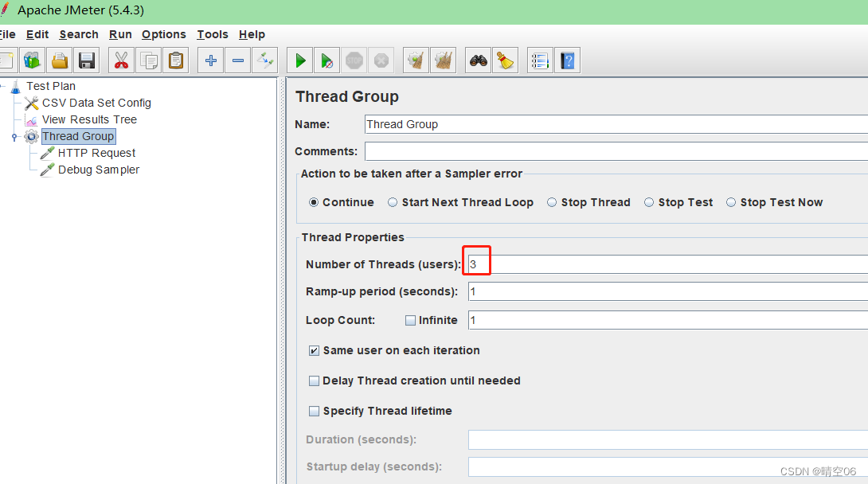868x484 pixels.
Task: Click the CSV Data Set Config tools icon
Action: pyautogui.click(x=32, y=103)
